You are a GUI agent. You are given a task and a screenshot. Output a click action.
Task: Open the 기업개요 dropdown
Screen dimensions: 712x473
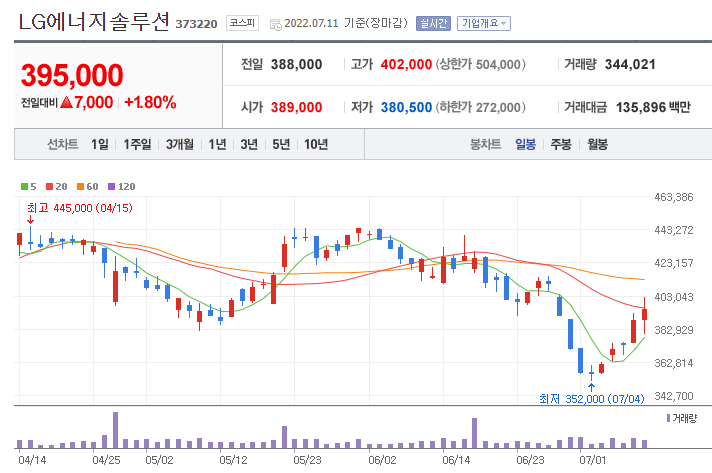[x=484, y=23]
